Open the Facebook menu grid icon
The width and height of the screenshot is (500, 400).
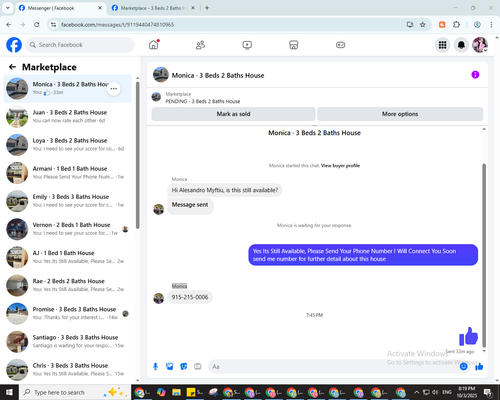442,45
